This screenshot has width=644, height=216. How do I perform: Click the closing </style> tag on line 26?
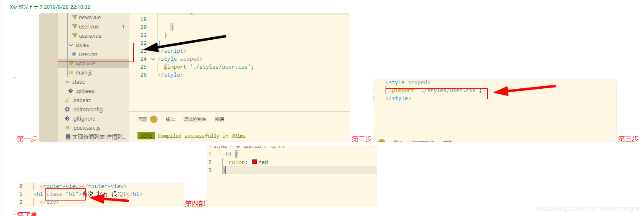tap(171, 75)
